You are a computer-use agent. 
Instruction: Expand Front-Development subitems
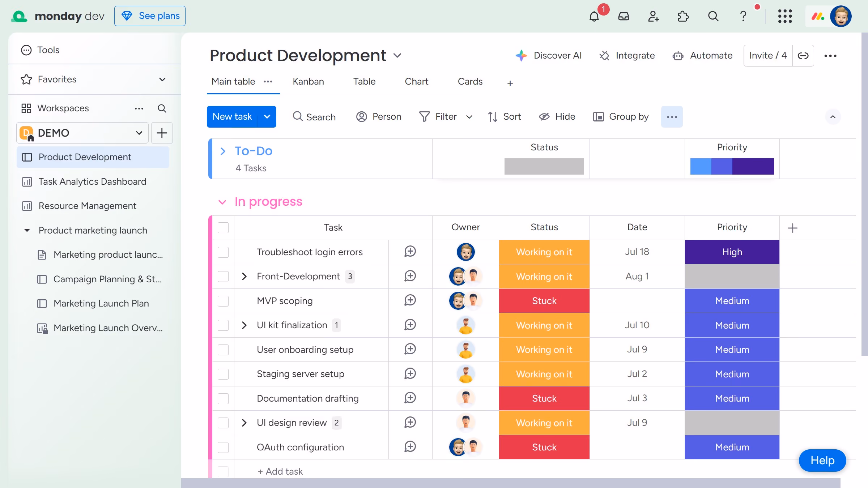click(244, 277)
